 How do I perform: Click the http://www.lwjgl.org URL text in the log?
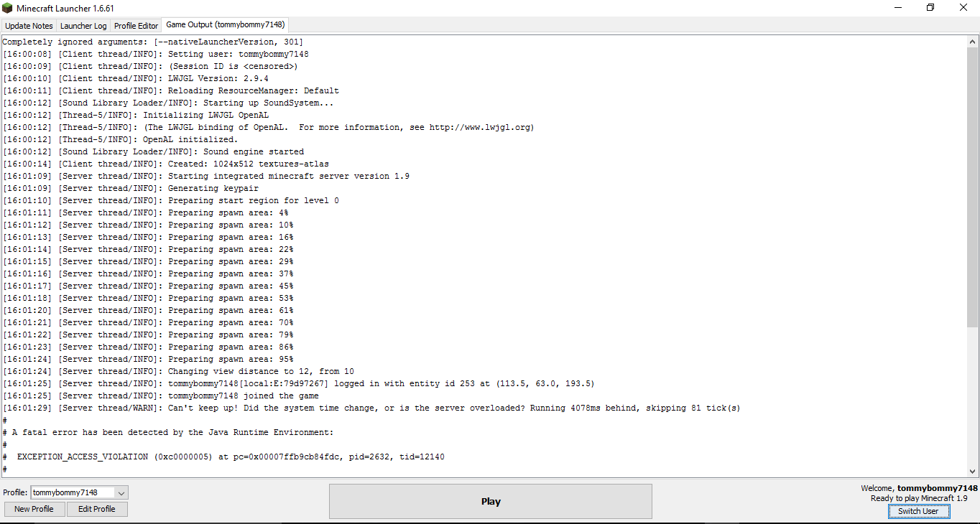(x=479, y=127)
